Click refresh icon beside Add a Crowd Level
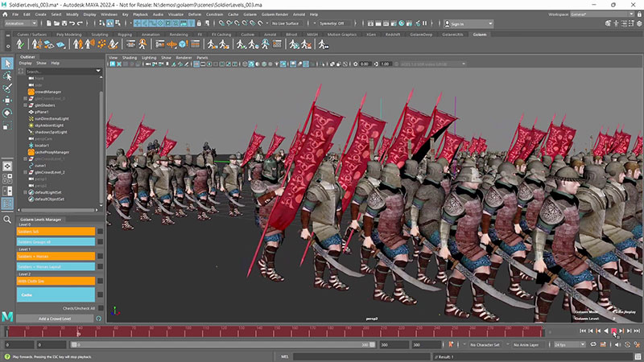The image size is (644, 362). pyautogui.click(x=100, y=319)
